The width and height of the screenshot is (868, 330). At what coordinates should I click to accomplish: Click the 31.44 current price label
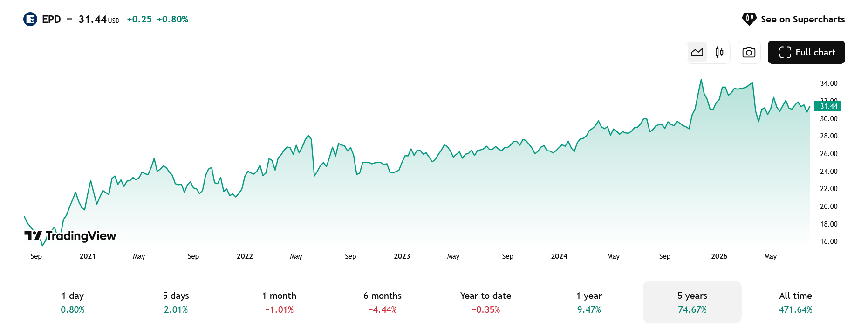pyautogui.click(x=828, y=106)
